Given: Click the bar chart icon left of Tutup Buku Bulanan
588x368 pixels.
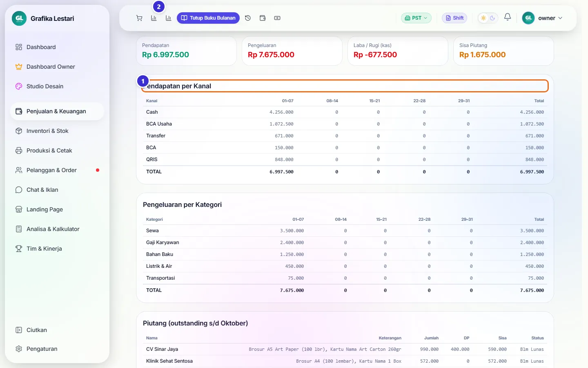Looking at the screenshot, I should click(x=169, y=18).
